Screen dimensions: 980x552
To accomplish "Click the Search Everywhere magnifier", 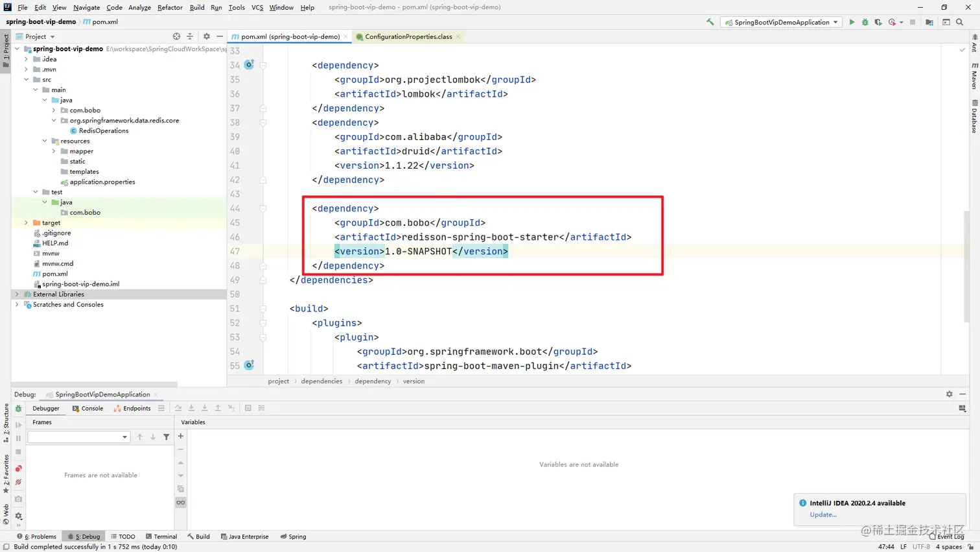I will 960,22.
